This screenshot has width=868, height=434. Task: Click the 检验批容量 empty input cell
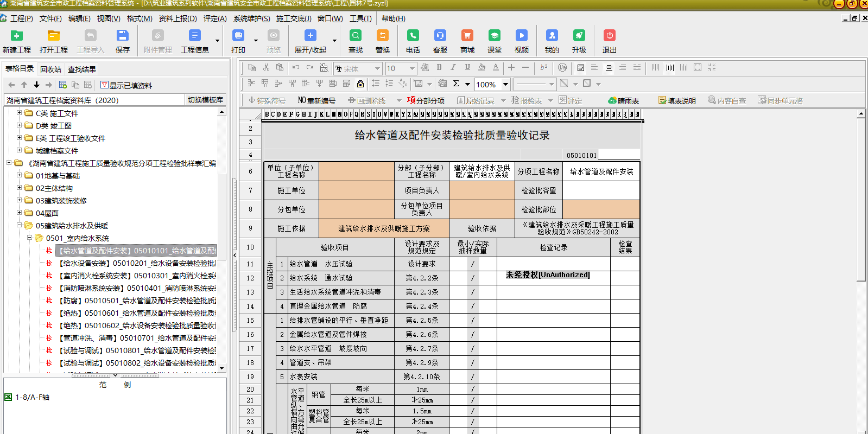pyautogui.click(x=601, y=190)
